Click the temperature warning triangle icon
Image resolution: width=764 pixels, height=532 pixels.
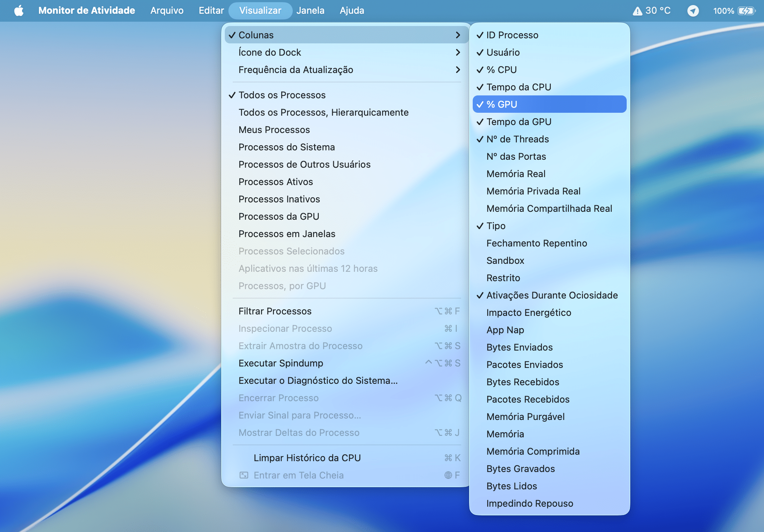pos(638,11)
